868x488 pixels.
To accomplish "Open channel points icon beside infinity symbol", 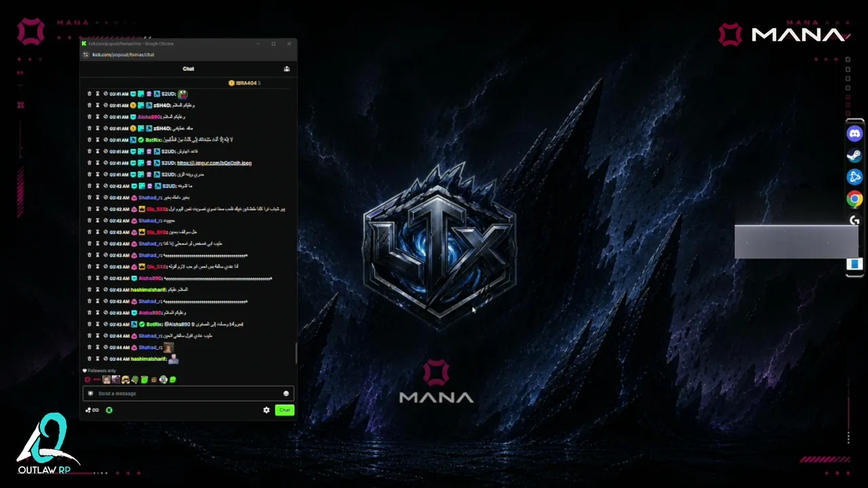I will [x=88, y=410].
